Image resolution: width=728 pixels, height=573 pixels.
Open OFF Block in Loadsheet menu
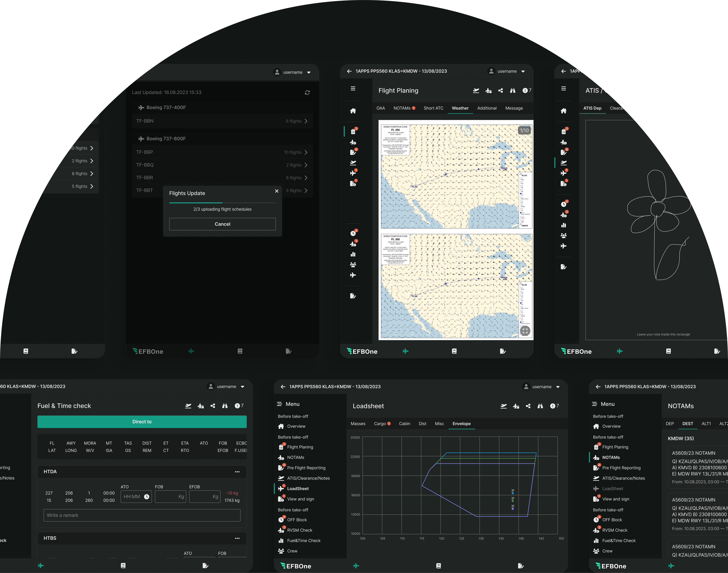tap(292, 520)
